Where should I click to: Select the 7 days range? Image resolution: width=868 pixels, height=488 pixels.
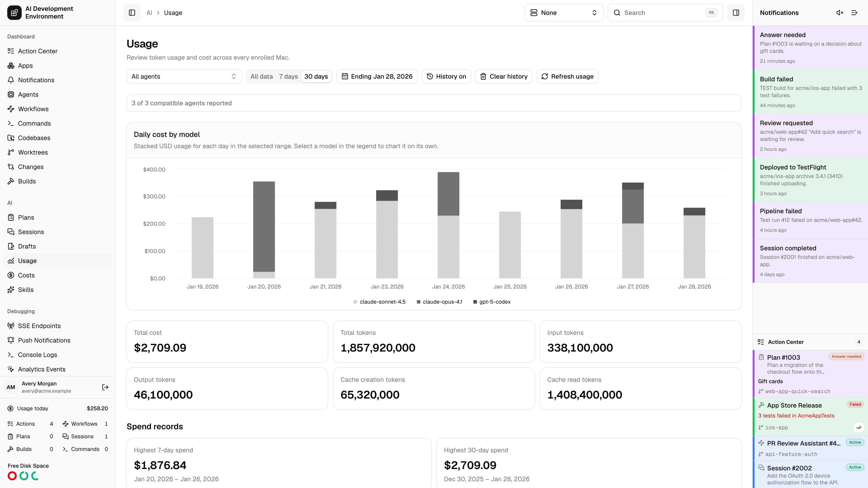click(x=288, y=76)
